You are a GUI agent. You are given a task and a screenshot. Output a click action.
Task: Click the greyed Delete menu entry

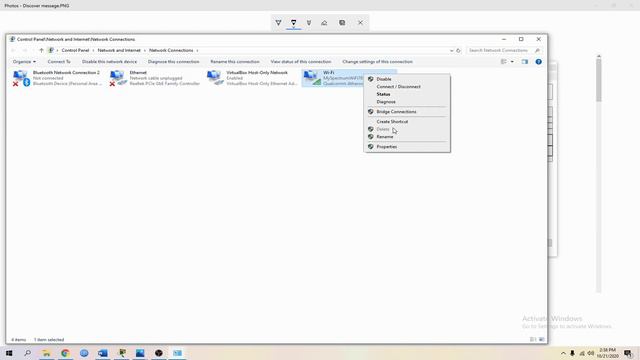pos(383,129)
